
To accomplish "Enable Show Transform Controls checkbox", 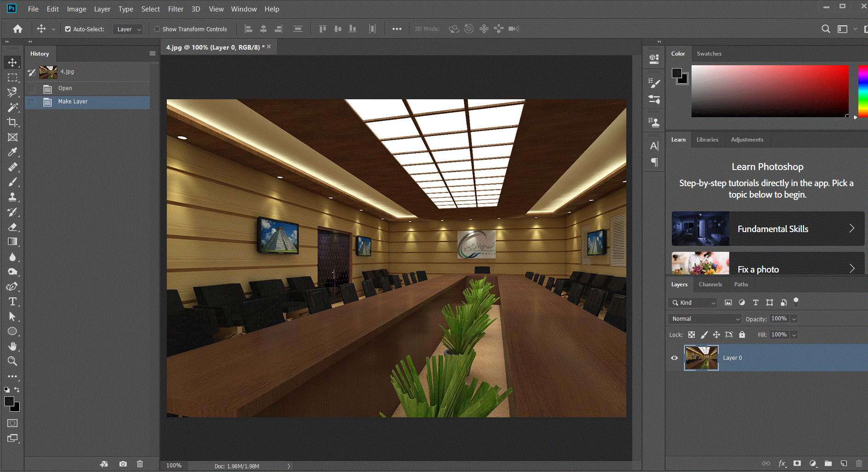I will [x=157, y=29].
